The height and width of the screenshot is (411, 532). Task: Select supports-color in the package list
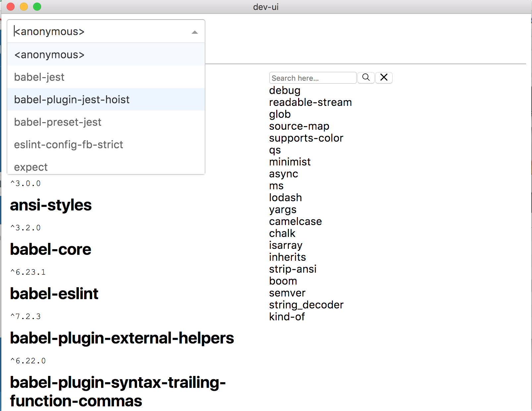coord(306,138)
